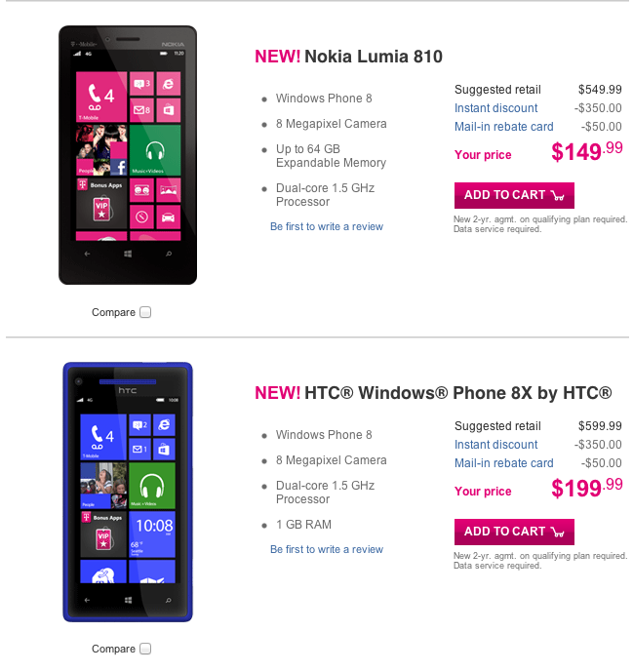The image size is (633, 672).
Task: Open the Nokia Lumia 810 product title
Action: tap(374, 56)
